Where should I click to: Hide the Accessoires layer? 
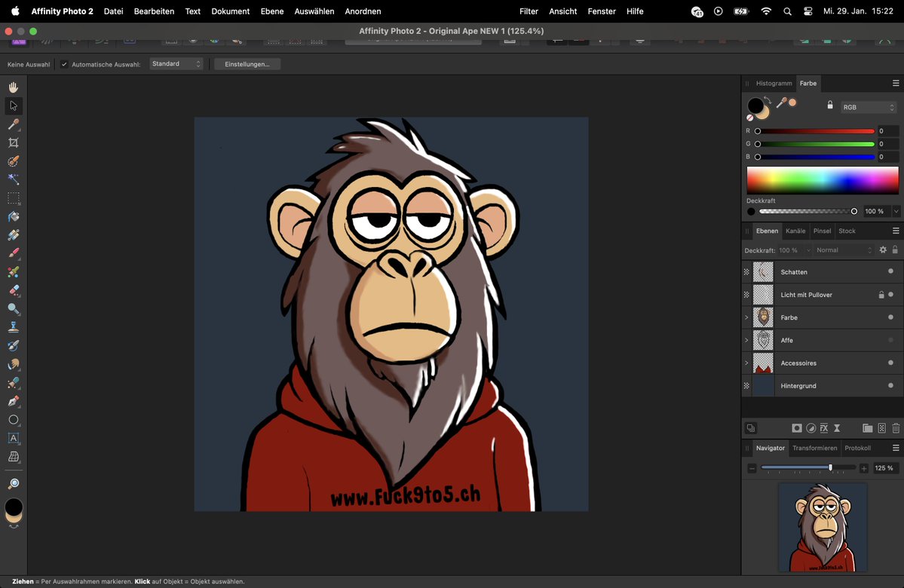coord(890,363)
